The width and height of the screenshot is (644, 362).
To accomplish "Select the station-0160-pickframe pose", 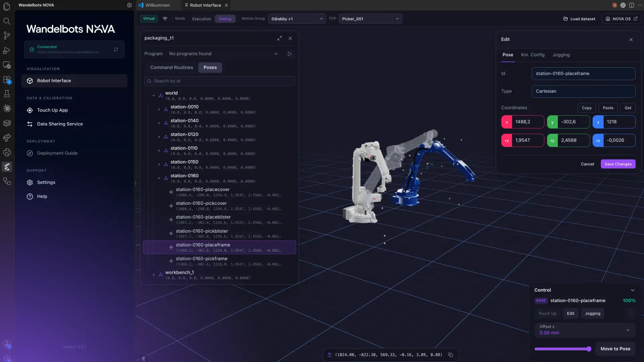I will (x=219, y=261).
